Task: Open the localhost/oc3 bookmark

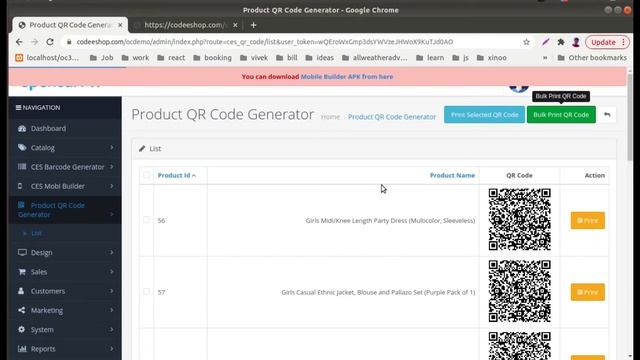Action: point(47,58)
